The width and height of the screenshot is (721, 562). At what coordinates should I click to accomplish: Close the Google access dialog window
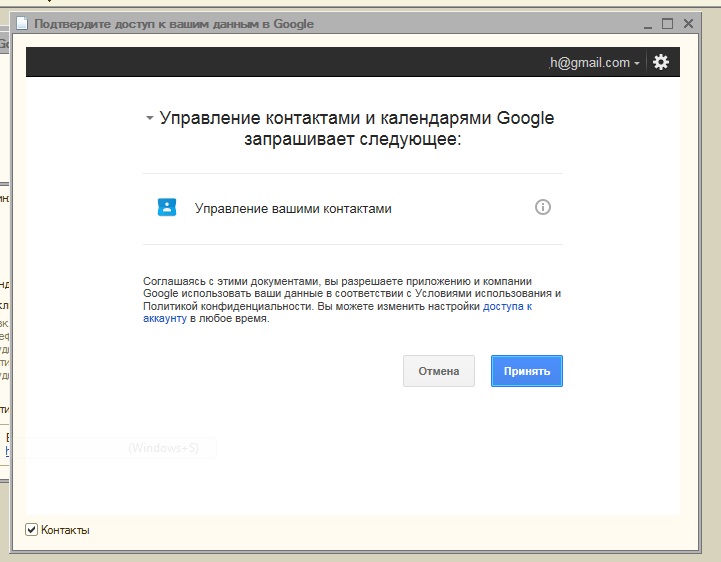688,23
